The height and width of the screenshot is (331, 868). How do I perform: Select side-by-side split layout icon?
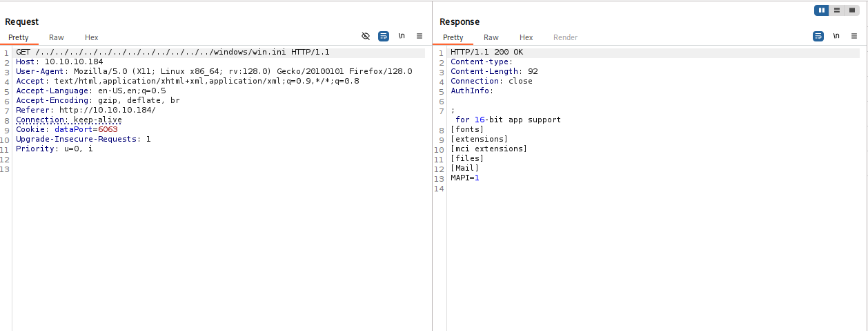[x=822, y=10]
